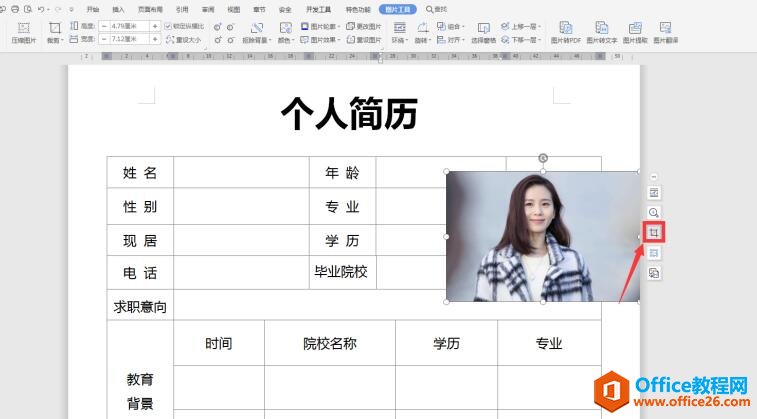Click the picture border icon beside picture
Image resolution: width=757 pixels, height=419 pixels.
[654, 253]
